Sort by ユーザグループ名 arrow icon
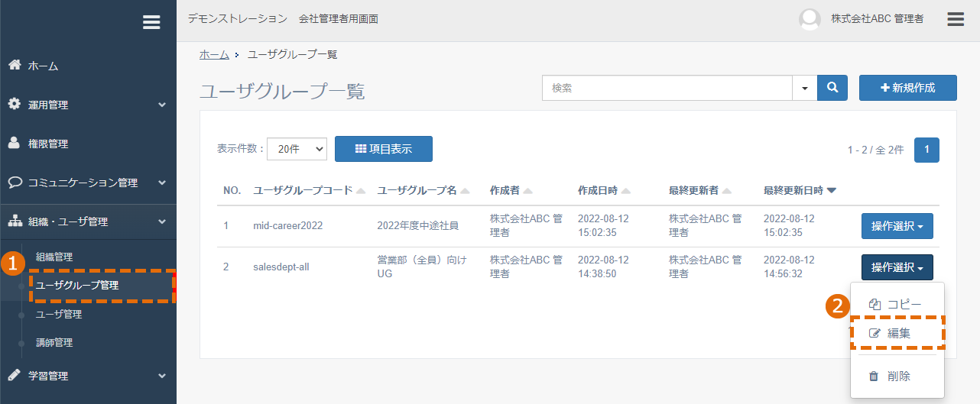The height and width of the screenshot is (404, 980). (x=465, y=191)
